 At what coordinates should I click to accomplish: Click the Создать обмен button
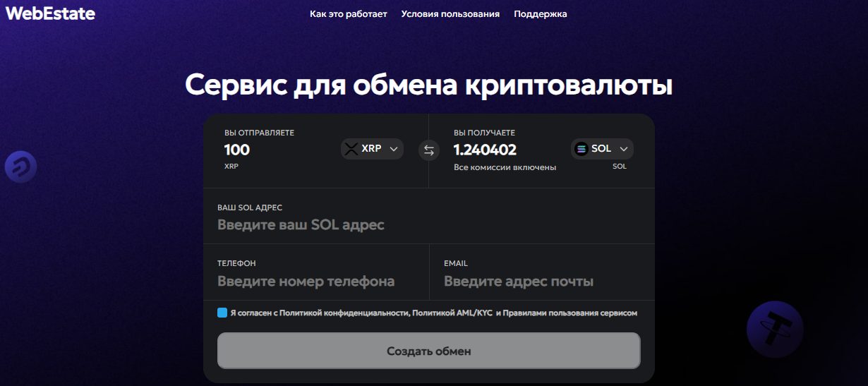pos(429,351)
